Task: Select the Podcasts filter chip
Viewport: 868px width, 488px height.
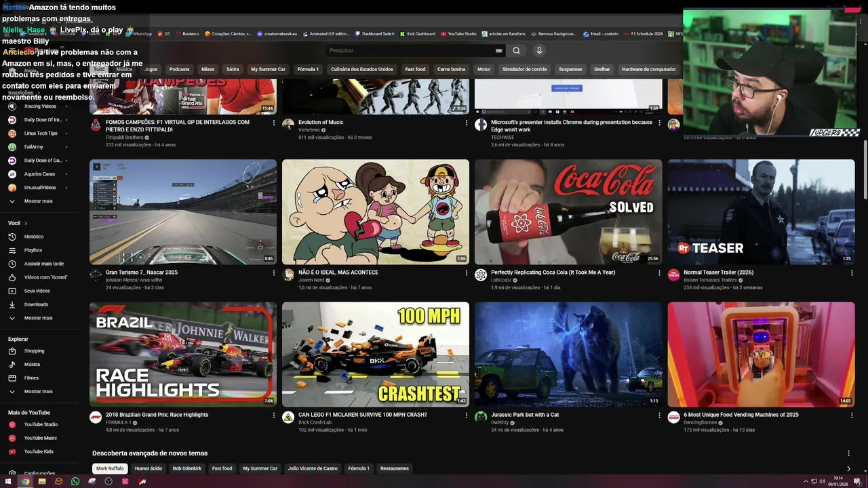Action: point(180,69)
